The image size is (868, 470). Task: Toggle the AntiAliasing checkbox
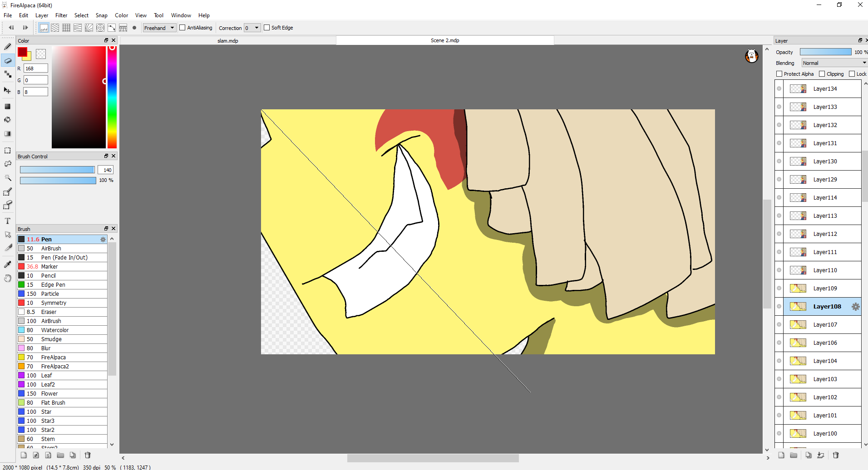182,28
